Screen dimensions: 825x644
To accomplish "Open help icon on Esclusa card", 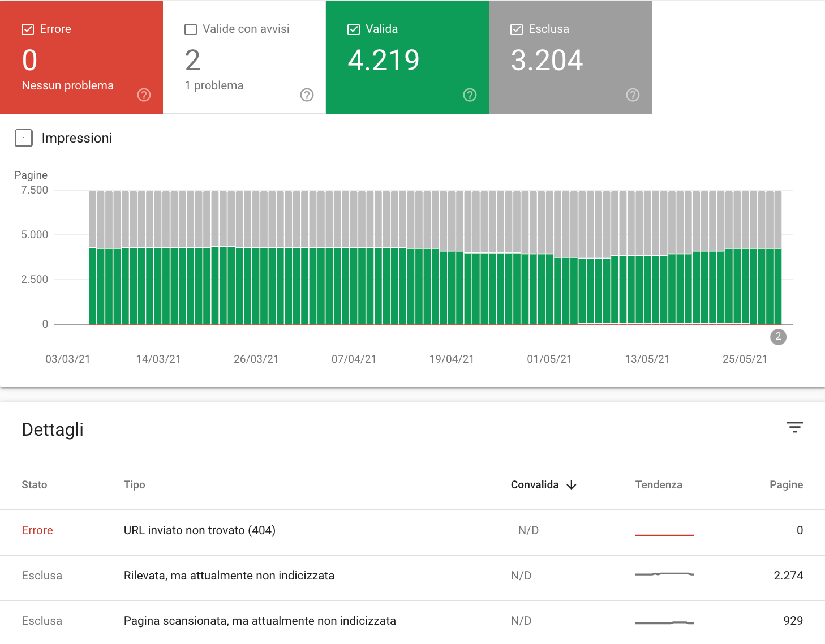I will click(633, 95).
